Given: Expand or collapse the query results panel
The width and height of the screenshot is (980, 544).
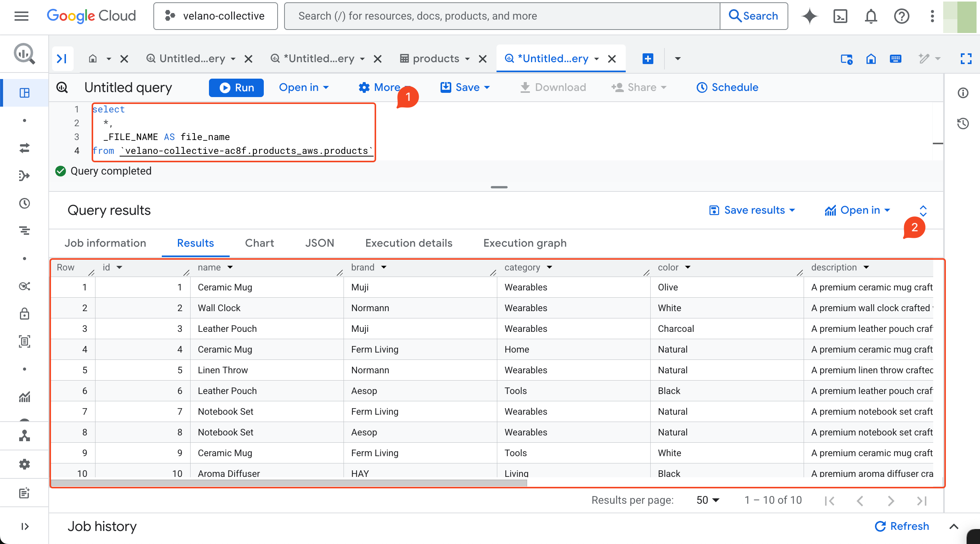Looking at the screenshot, I should coord(923,210).
